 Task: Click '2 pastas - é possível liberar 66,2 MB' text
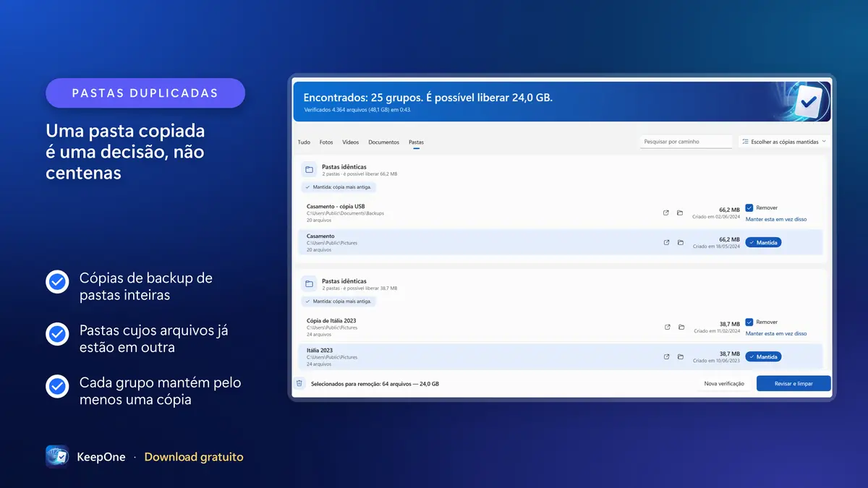tap(359, 174)
